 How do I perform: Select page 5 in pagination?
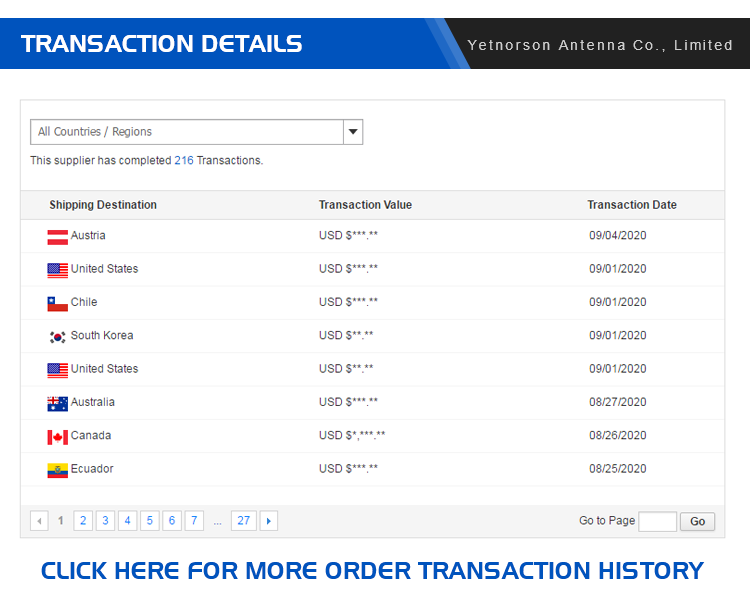(x=150, y=521)
